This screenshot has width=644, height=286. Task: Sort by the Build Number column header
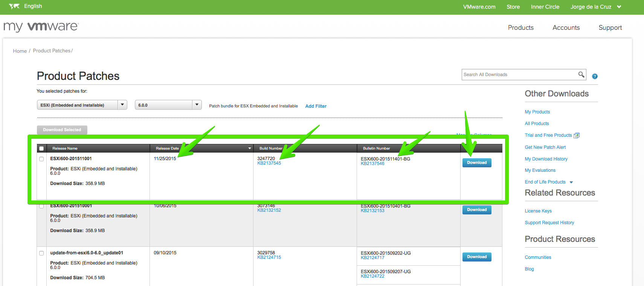pyautogui.click(x=271, y=148)
